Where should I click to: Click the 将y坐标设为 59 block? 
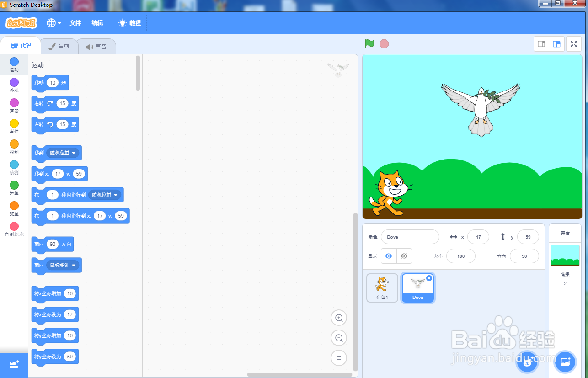point(55,357)
